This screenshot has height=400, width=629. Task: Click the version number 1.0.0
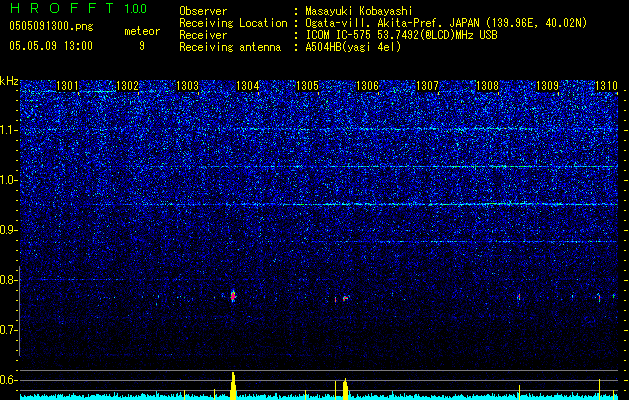tap(135, 8)
